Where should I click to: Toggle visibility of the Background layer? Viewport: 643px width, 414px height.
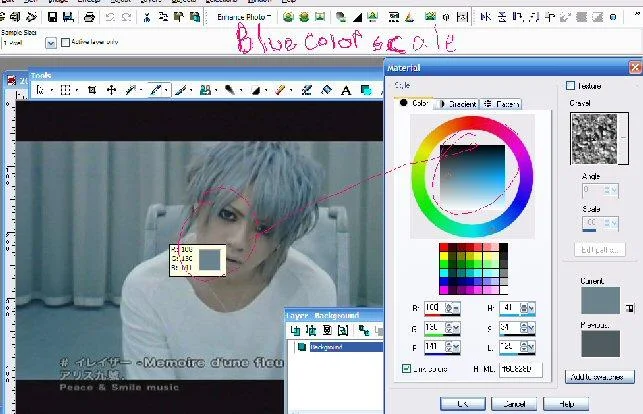pyautogui.click(x=302, y=347)
